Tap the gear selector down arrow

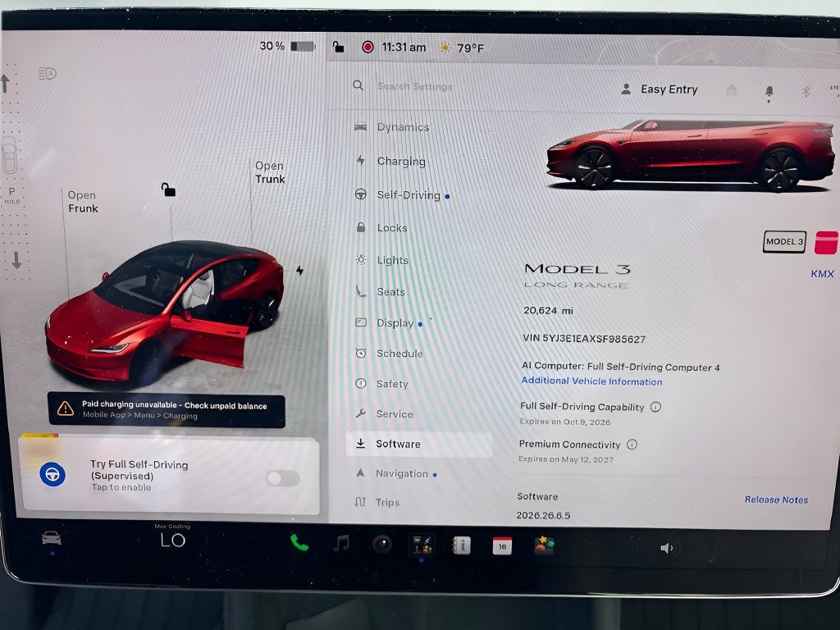pyautogui.click(x=16, y=260)
